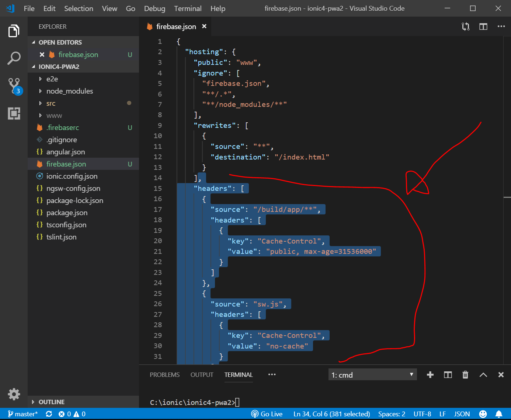Image resolution: width=511 pixels, height=420 pixels.
Task: Open the Go menu
Action: tap(131, 8)
